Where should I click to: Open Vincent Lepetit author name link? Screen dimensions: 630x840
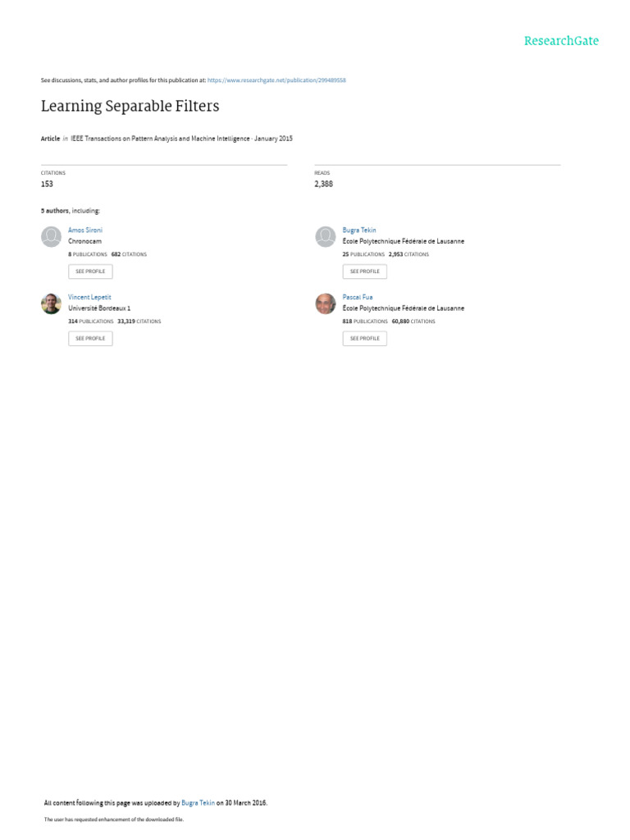pos(89,297)
